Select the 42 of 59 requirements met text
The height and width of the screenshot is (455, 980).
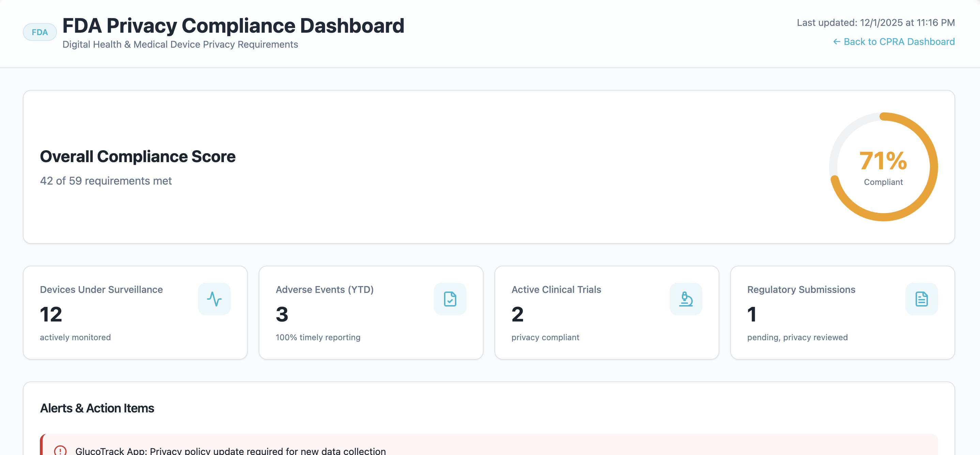106,181
